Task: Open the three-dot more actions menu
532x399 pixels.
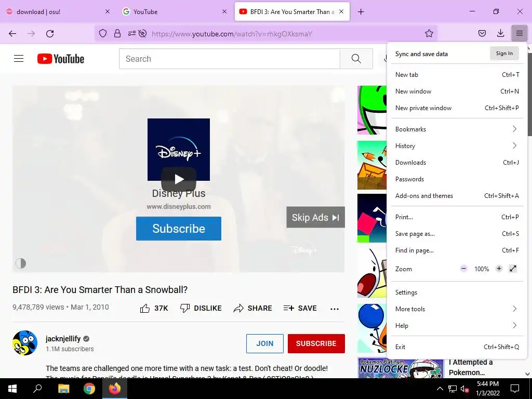Action: tap(335, 309)
